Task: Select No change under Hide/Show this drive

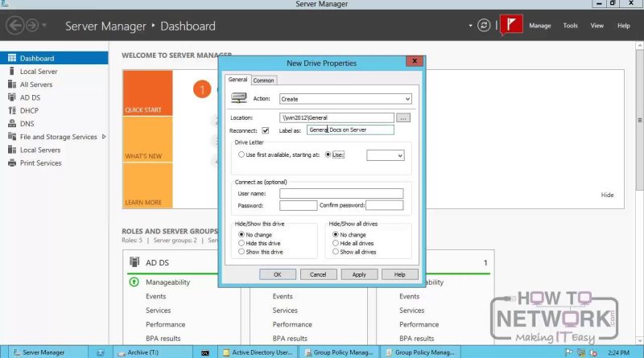Action: tap(242, 234)
